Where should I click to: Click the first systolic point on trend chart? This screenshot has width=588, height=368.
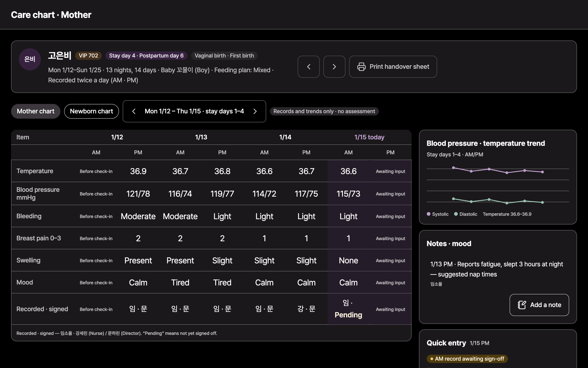point(453,168)
